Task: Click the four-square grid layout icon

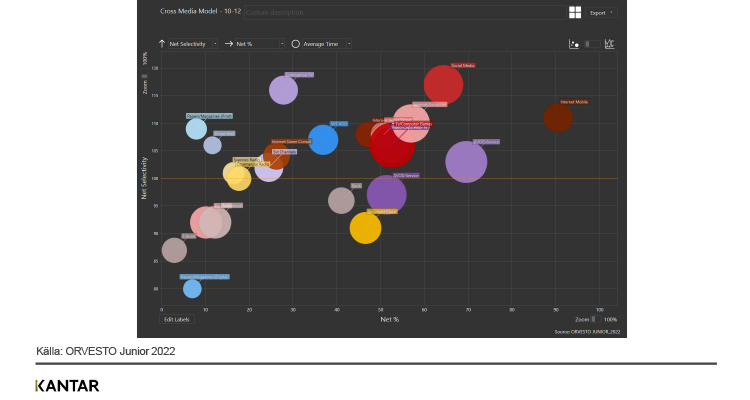Action: (x=575, y=13)
